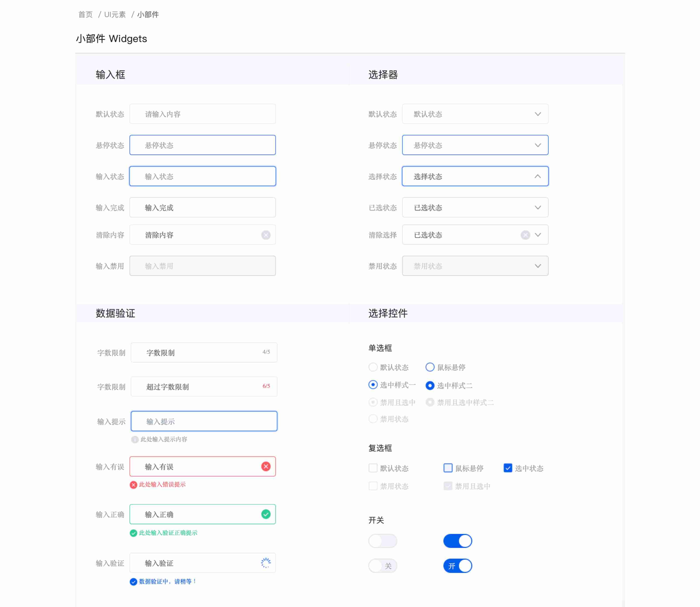Click the 开关 subheading
700x607 pixels.
click(376, 520)
